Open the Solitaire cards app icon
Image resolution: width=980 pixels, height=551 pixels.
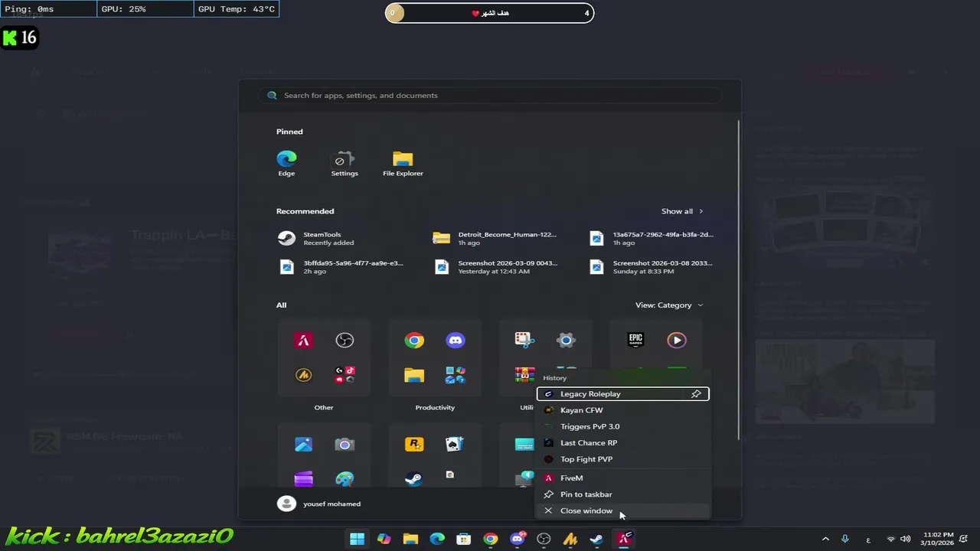click(x=456, y=445)
